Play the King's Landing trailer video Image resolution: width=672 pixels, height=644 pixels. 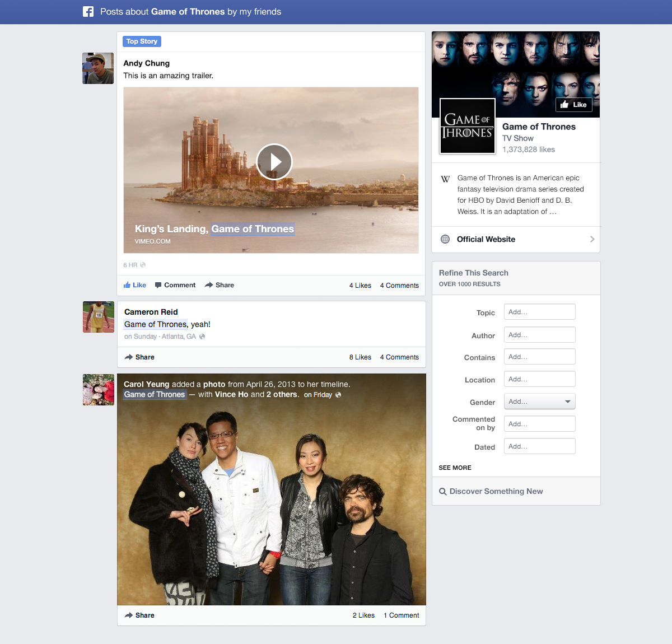274,162
